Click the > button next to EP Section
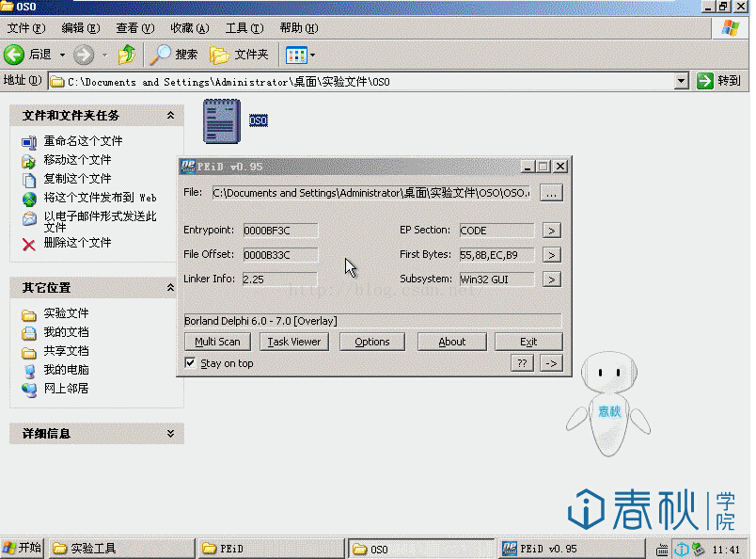 pyautogui.click(x=552, y=231)
